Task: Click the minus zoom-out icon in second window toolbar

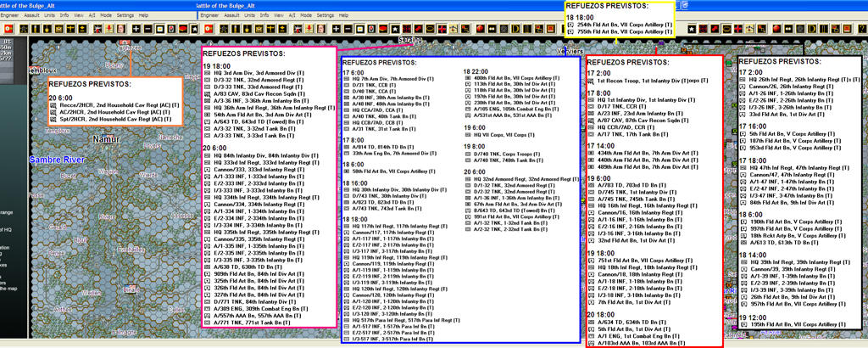Action: pyautogui.click(x=348, y=28)
